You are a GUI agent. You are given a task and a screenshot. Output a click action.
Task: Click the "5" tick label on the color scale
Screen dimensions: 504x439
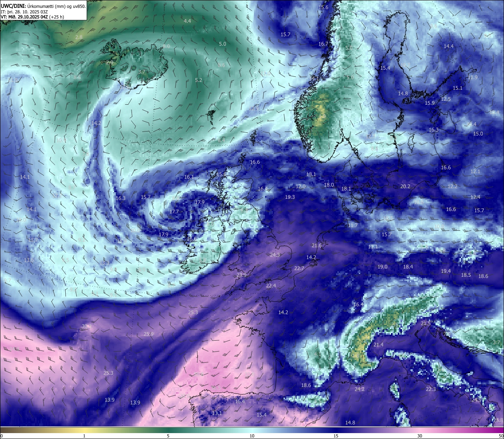[168, 436]
